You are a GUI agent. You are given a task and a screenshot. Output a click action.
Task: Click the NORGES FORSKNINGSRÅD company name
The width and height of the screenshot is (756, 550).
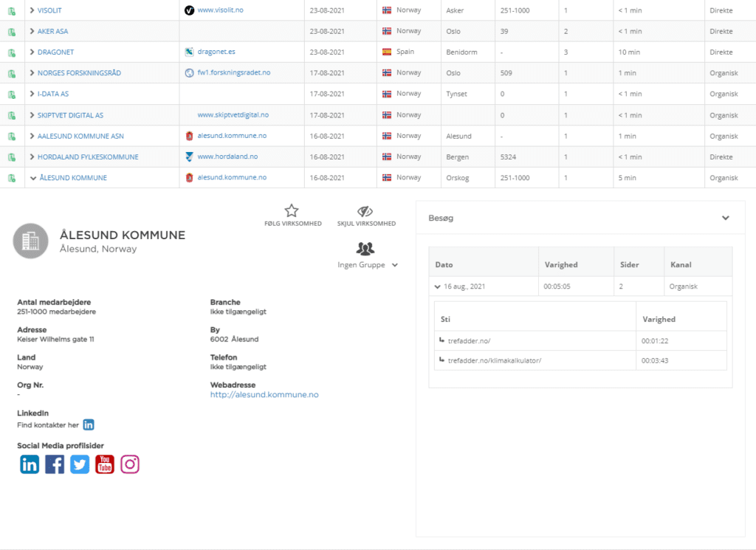79,73
